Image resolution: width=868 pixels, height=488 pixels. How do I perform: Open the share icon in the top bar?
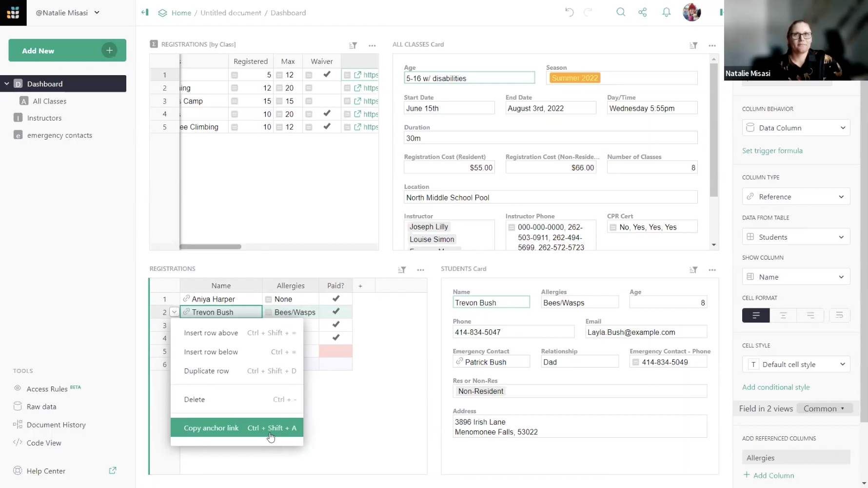tap(643, 12)
